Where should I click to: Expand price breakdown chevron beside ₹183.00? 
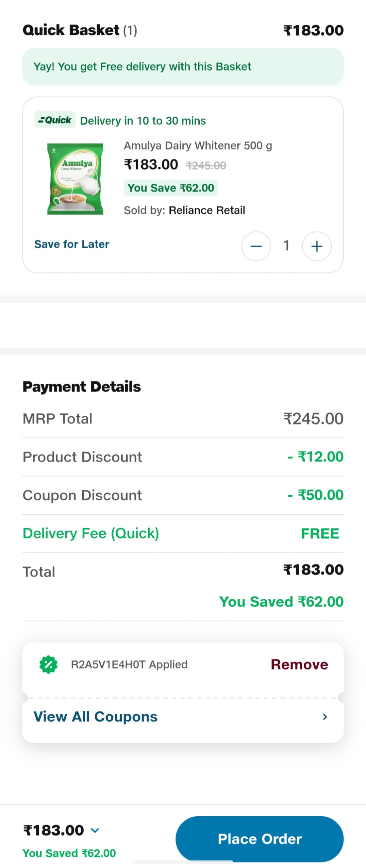pyautogui.click(x=95, y=830)
